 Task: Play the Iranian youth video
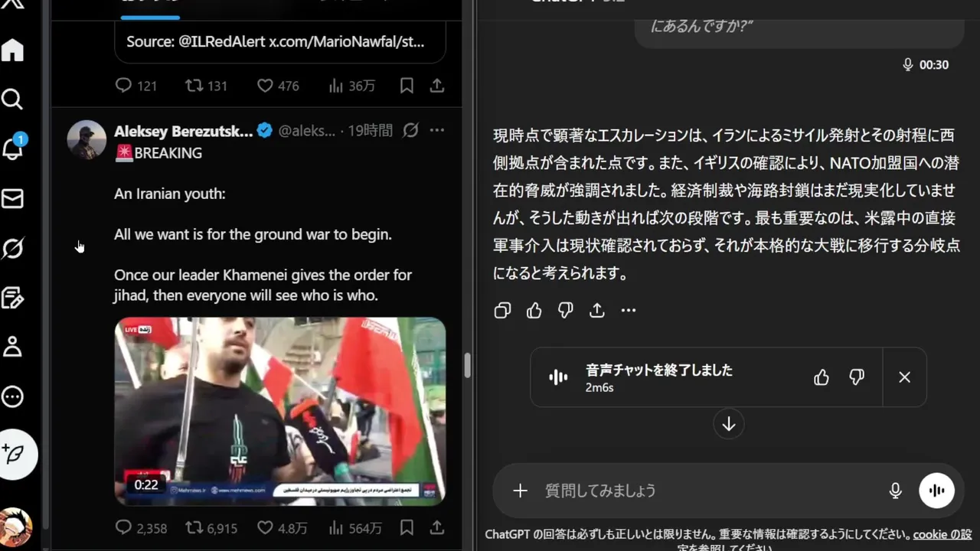[x=280, y=411]
